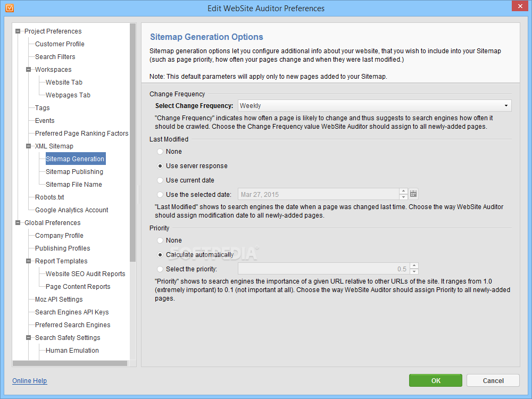The width and height of the screenshot is (532, 399).
Task: Select Website SEO Audit Reports
Action: [86, 274]
